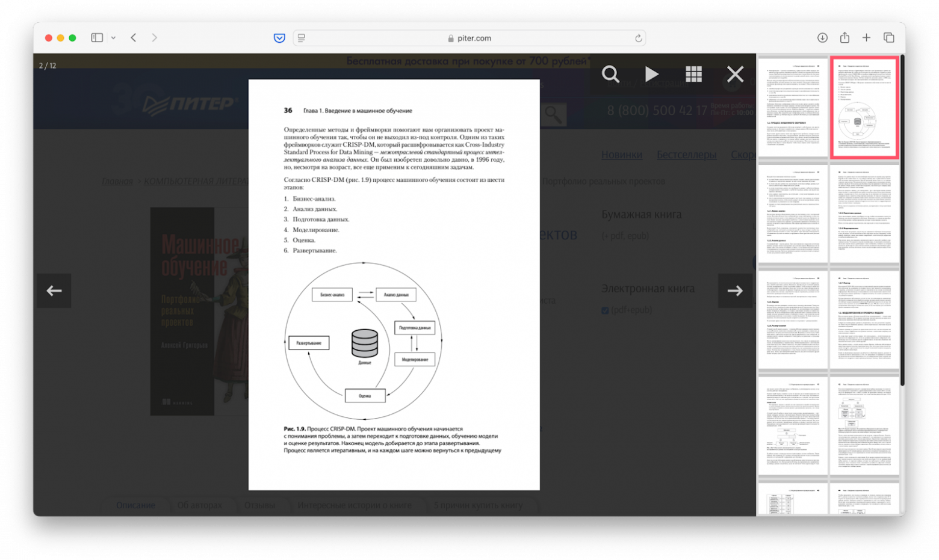Open the dimmed "Отзывы" tab

click(x=259, y=505)
